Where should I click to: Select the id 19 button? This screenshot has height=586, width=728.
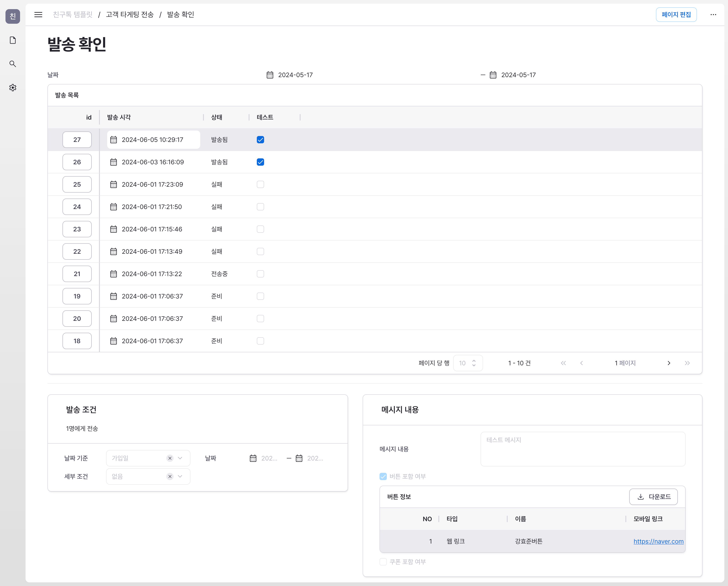click(x=77, y=296)
